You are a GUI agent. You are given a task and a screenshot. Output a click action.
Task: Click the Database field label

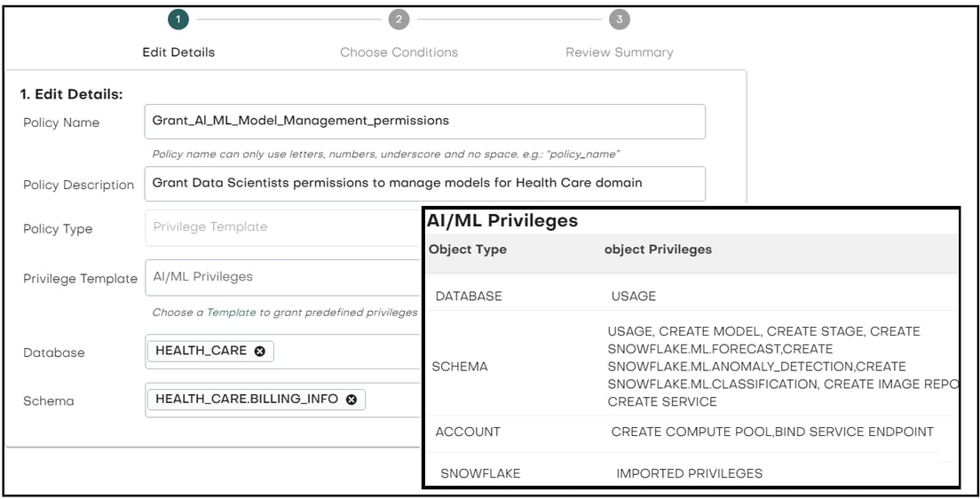[54, 352]
